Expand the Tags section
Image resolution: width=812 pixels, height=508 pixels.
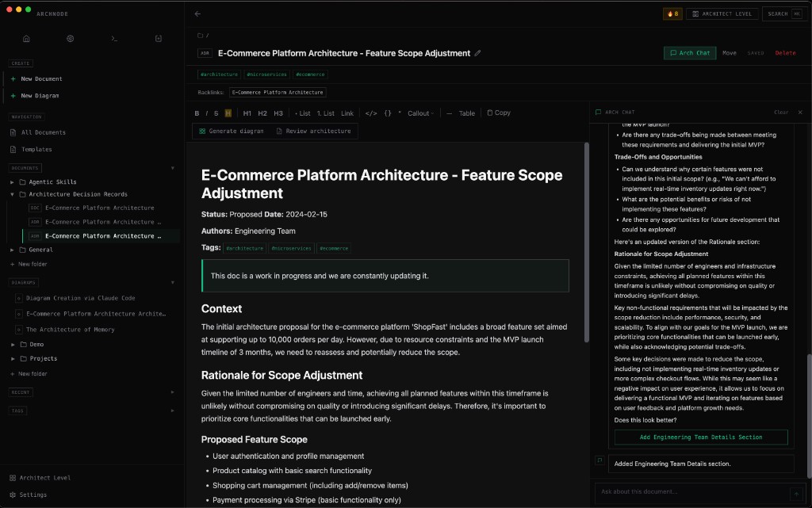(x=172, y=411)
